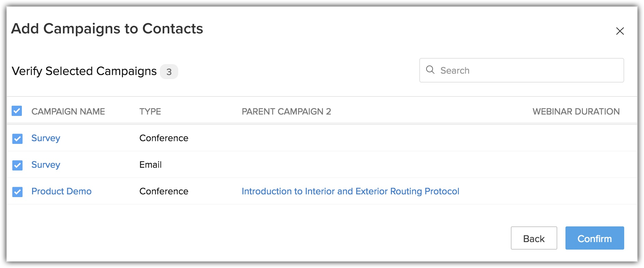Click Conference type cell in Product Demo row
Viewport: 644px width, 268px height.
point(164,191)
